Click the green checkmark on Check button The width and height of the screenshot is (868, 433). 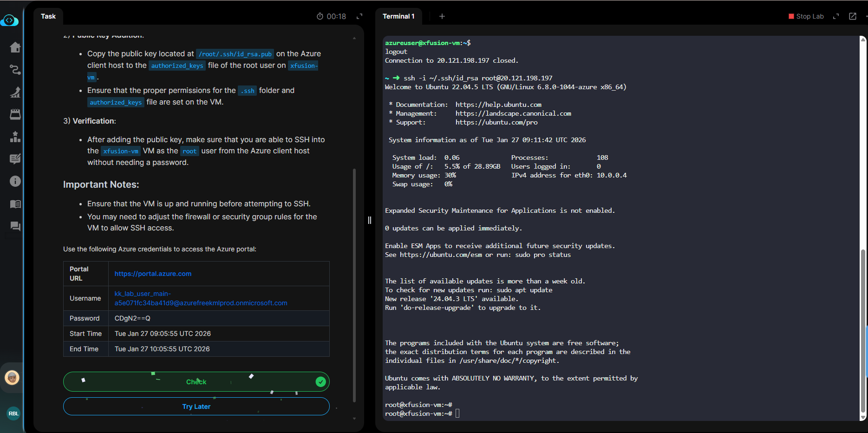(x=320, y=382)
